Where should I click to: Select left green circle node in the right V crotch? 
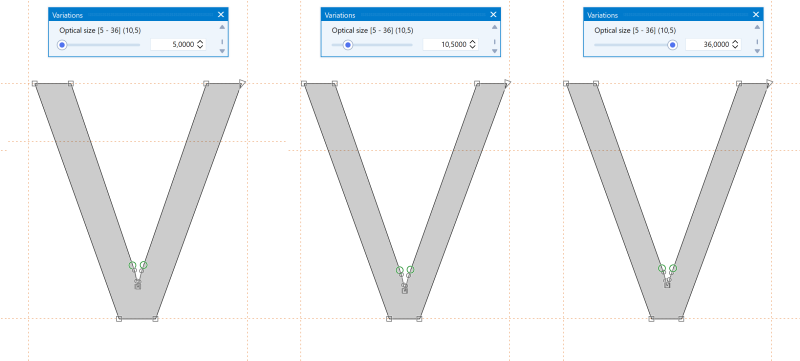coord(662,268)
